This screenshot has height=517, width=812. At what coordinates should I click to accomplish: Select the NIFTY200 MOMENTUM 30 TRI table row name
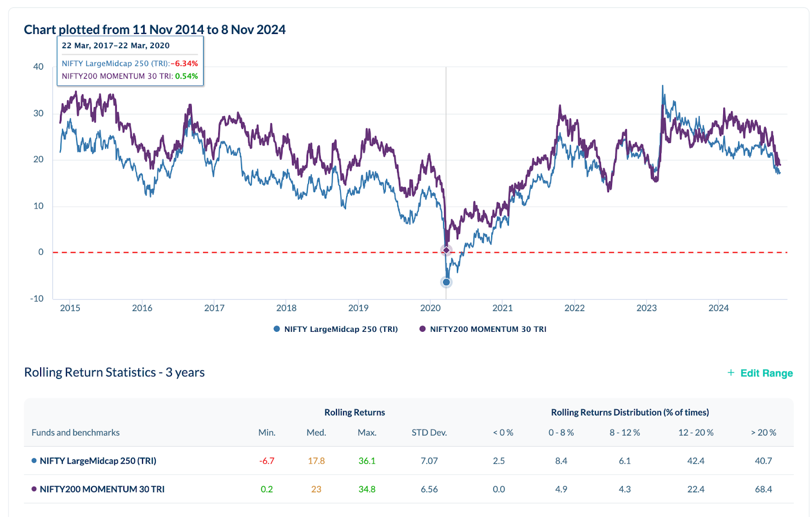click(x=102, y=489)
